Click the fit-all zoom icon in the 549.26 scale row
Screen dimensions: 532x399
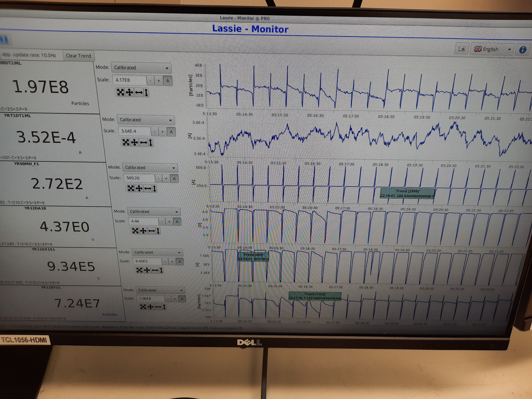coord(131,188)
